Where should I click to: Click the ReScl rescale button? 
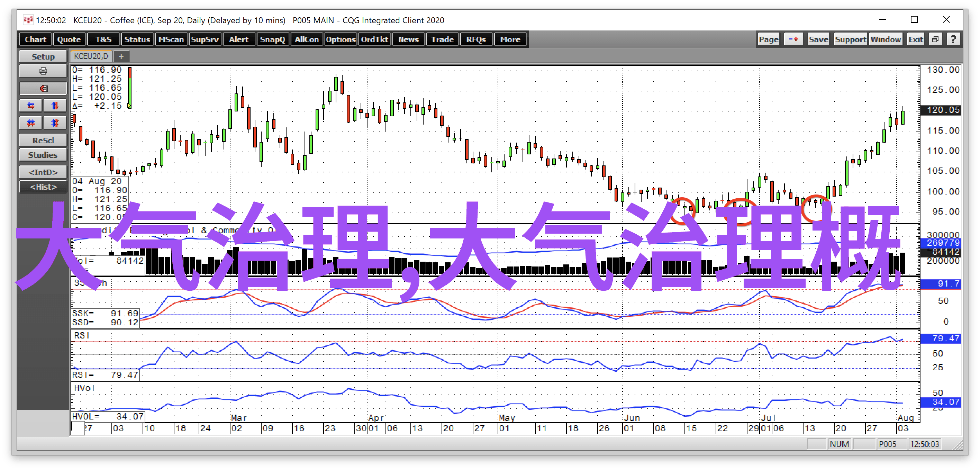point(43,141)
